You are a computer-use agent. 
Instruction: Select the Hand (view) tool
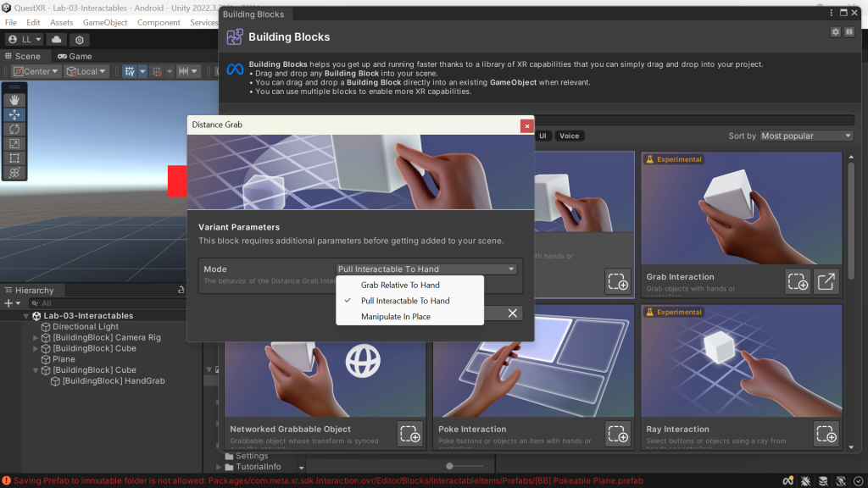(14, 100)
